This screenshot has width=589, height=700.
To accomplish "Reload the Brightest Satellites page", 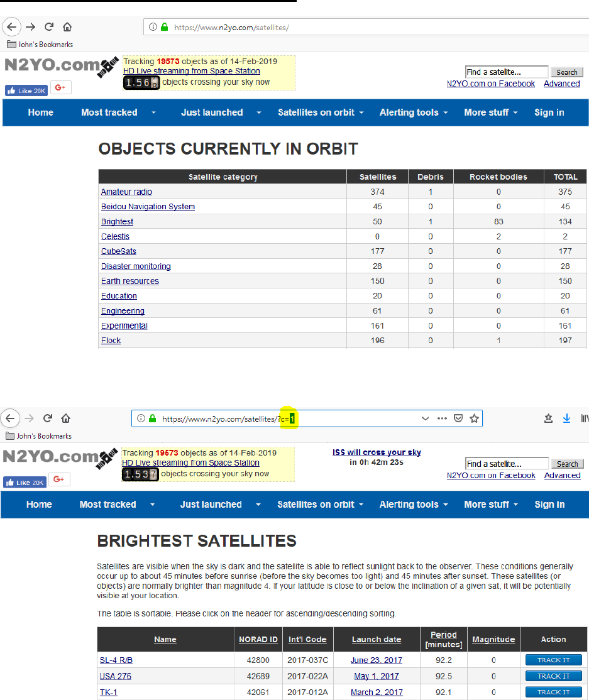I will [x=48, y=418].
